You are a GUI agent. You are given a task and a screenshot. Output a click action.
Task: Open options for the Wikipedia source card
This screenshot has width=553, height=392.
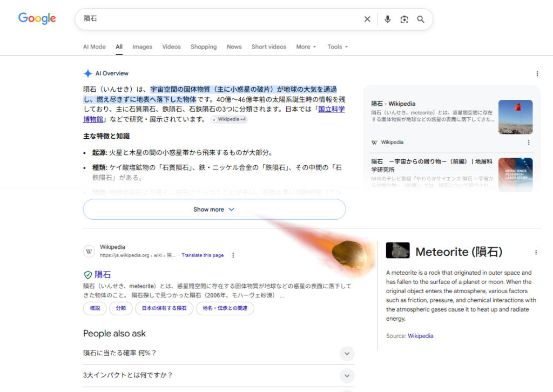(x=528, y=142)
